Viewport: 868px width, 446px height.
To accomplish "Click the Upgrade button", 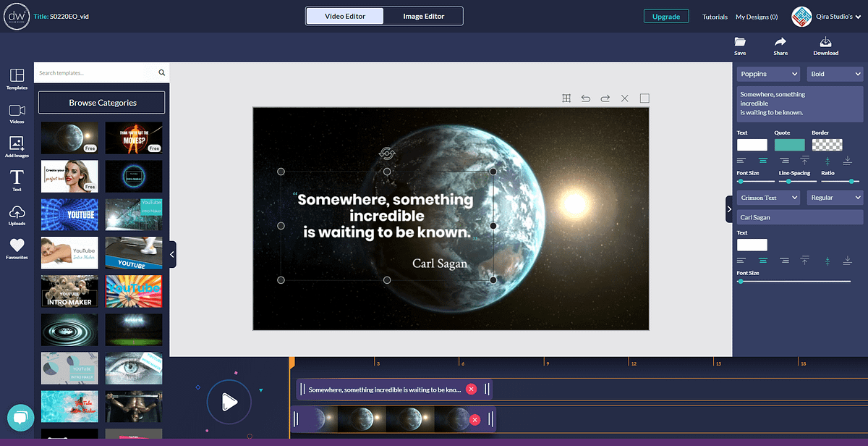I will (666, 17).
